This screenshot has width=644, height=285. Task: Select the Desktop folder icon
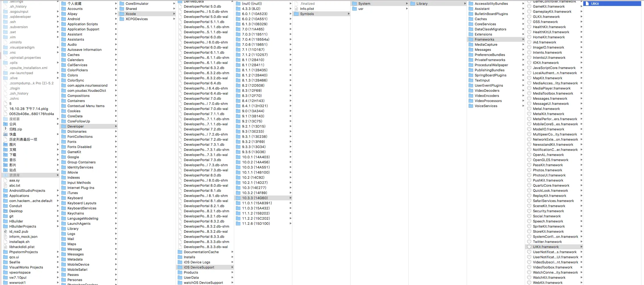coord(5,211)
